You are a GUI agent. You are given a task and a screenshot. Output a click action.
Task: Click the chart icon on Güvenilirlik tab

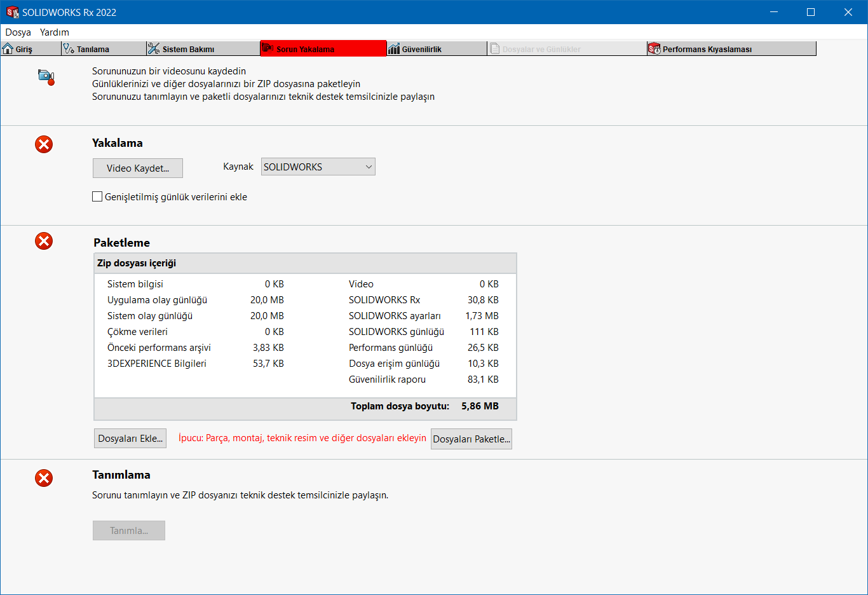(x=394, y=48)
